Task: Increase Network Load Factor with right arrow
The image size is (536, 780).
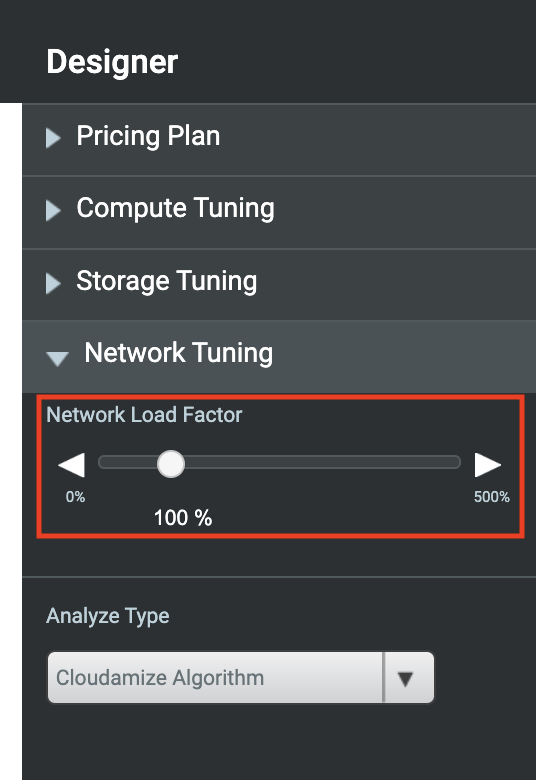Action: coord(487,465)
